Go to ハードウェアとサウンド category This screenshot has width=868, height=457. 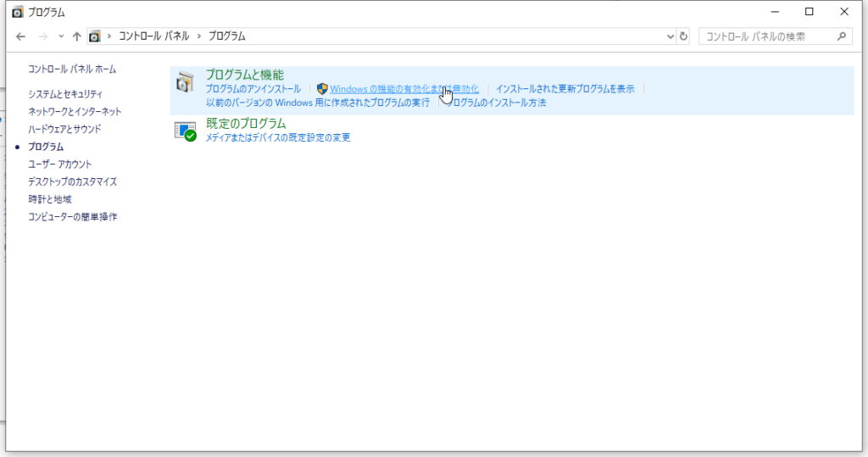pos(64,129)
